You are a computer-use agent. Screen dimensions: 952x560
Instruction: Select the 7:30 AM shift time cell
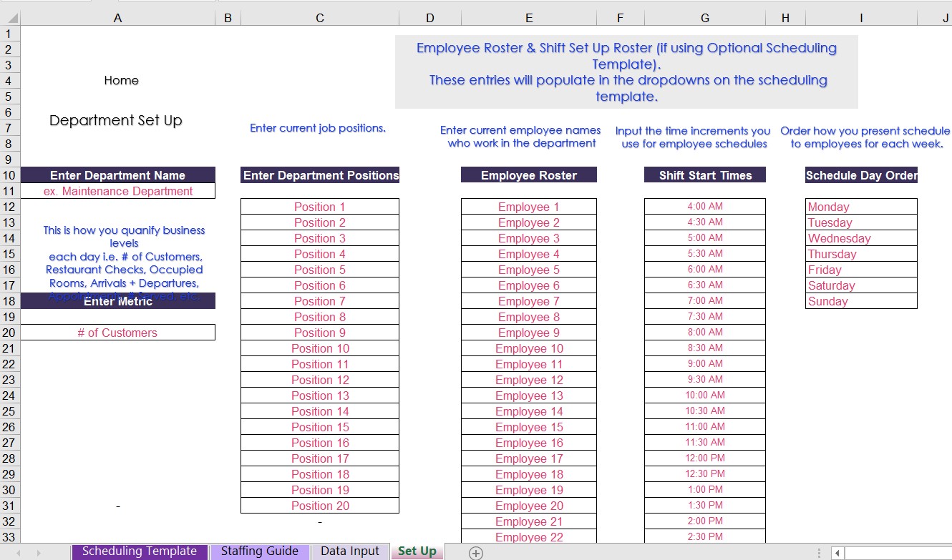tap(705, 317)
